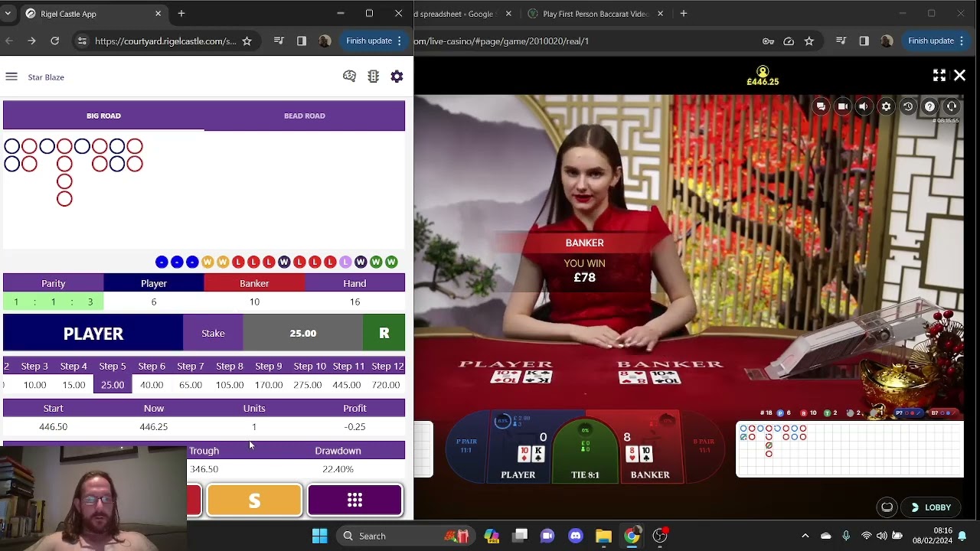Click the Hand count value 16
Image resolution: width=980 pixels, height=551 pixels.
(354, 302)
